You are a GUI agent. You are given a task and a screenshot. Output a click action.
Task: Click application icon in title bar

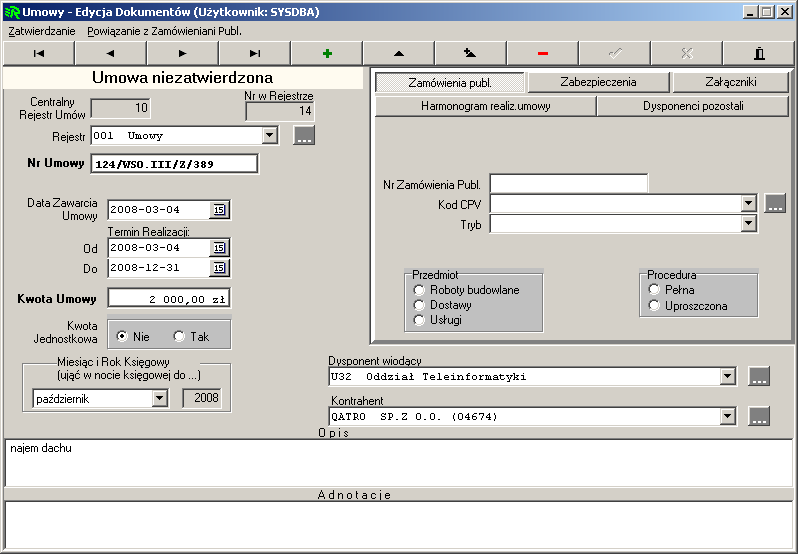tap(12, 12)
